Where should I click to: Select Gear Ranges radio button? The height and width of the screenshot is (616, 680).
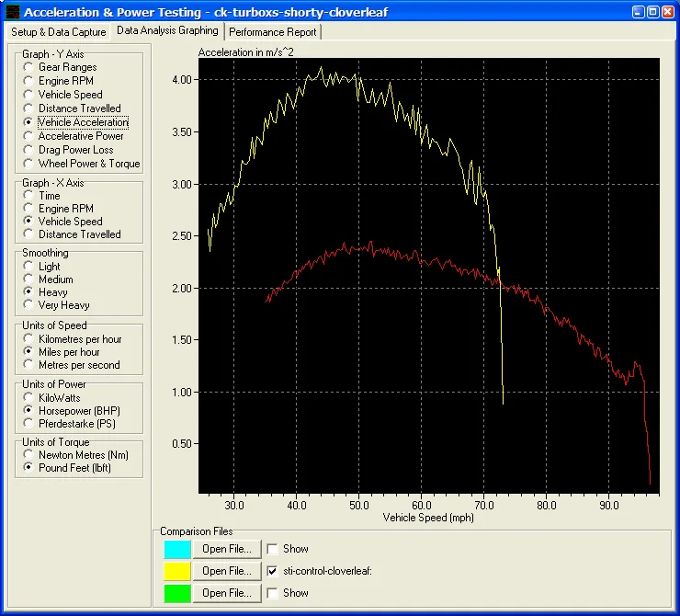29,67
